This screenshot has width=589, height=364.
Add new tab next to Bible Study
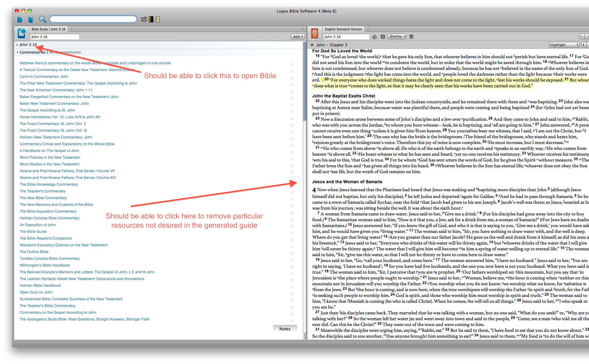click(x=71, y=29)
